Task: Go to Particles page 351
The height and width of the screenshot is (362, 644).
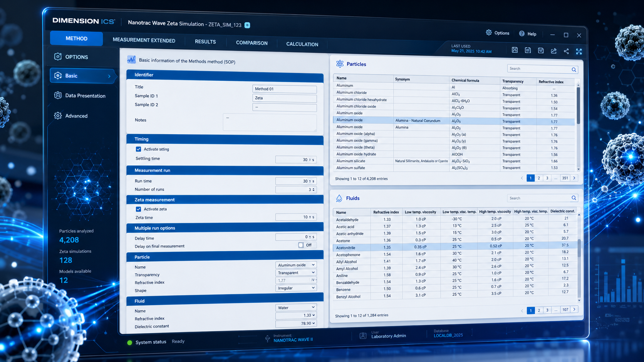Action: coord(565,178)
